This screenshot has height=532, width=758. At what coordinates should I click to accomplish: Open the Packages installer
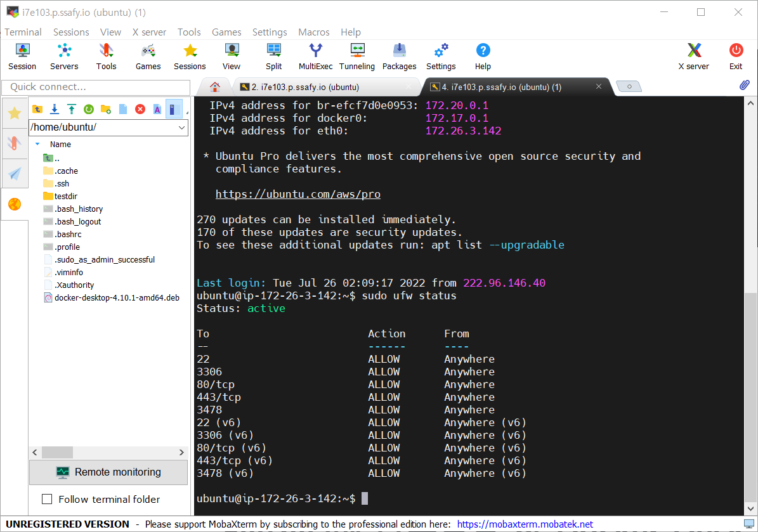click(x=399, y=56)
